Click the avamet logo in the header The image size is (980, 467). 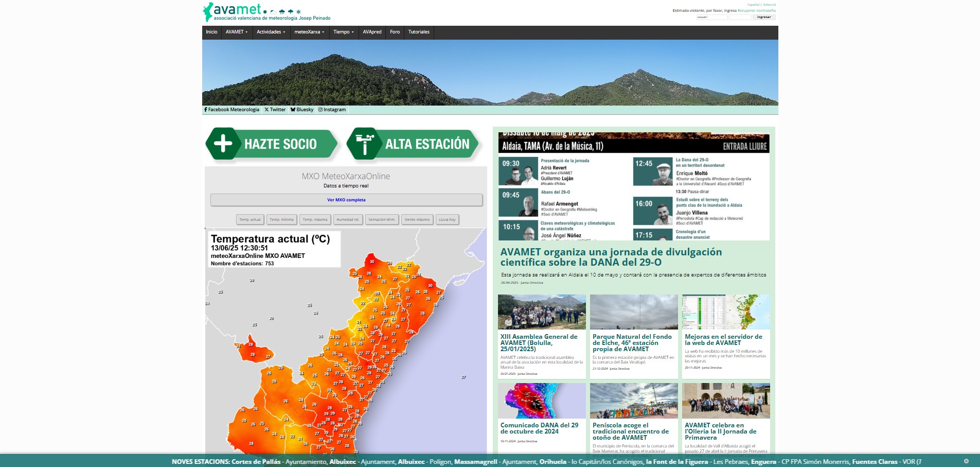coord(237,10)
